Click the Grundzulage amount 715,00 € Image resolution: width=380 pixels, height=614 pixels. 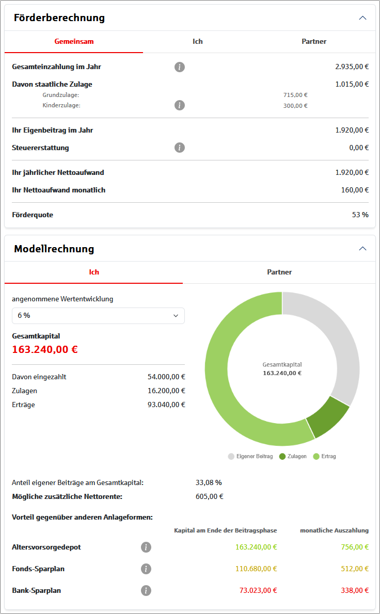click(295, 95)
